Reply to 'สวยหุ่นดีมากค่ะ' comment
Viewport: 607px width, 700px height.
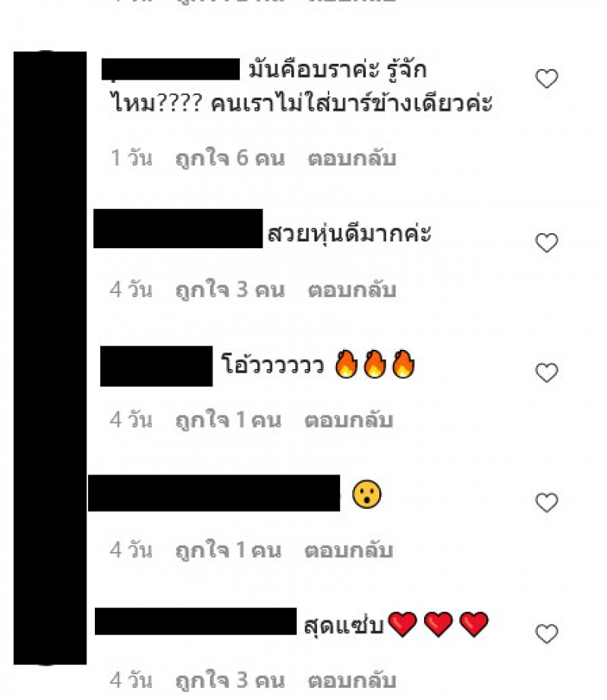tap(352, 290)
